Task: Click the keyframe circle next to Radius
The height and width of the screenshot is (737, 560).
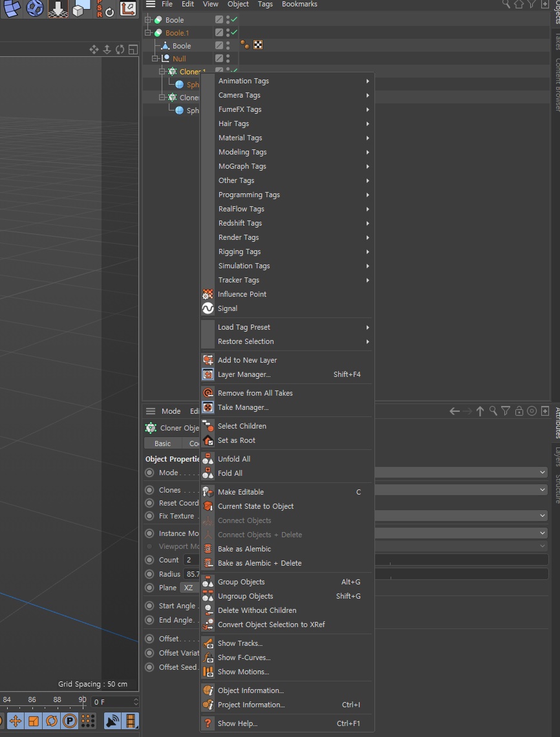Action: [x=149, y=574]
